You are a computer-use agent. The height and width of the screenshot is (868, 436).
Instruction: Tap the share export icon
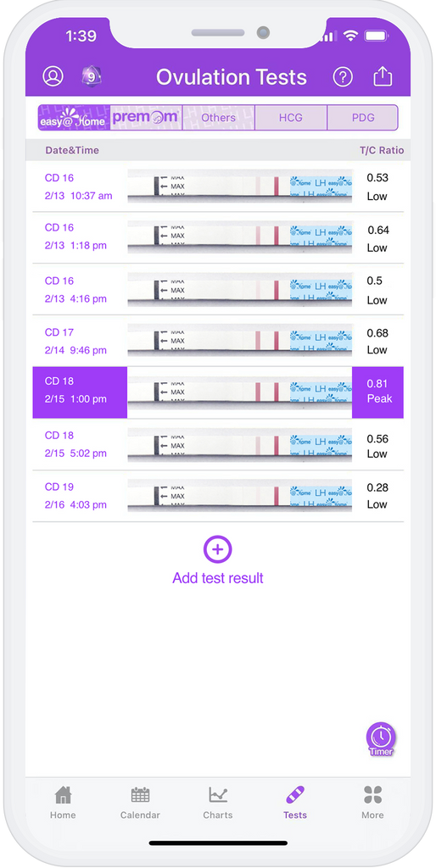click(x=383, y=76)
